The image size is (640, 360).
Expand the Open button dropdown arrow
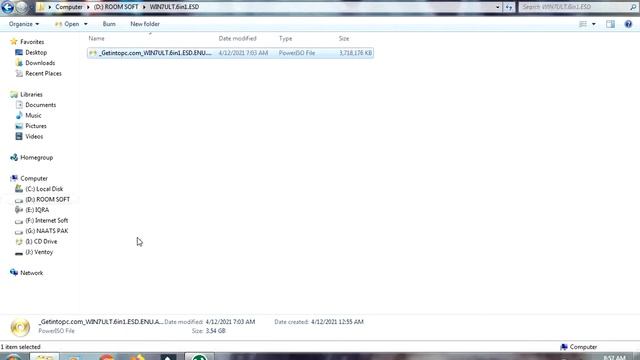tap(86, 24)
